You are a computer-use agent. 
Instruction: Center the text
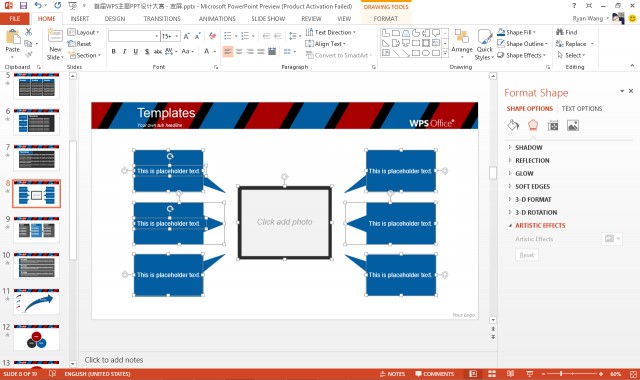(x=239, y=51)
